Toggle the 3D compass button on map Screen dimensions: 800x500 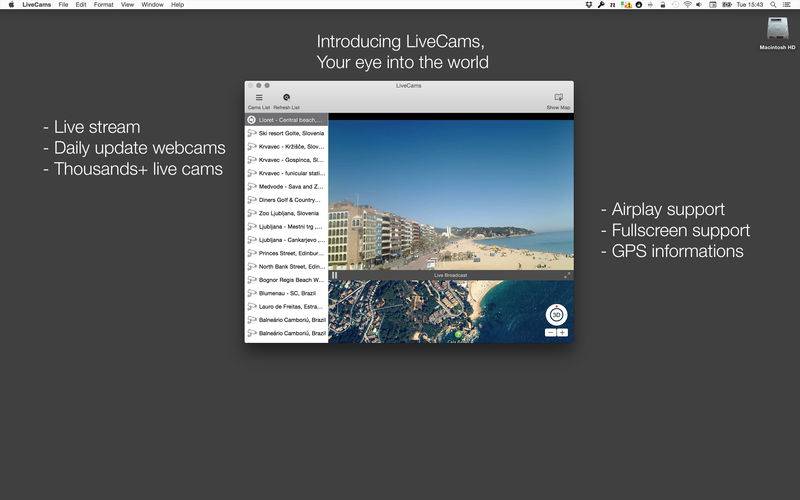coord(556,315)
